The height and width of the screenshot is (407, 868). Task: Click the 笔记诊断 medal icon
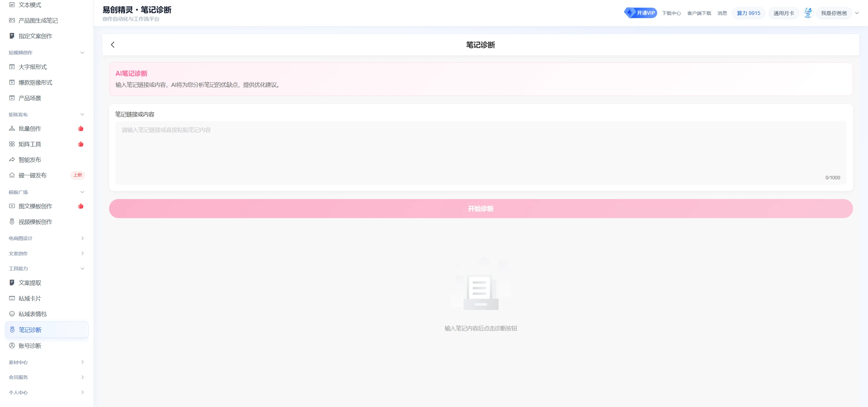pos(12,329)
